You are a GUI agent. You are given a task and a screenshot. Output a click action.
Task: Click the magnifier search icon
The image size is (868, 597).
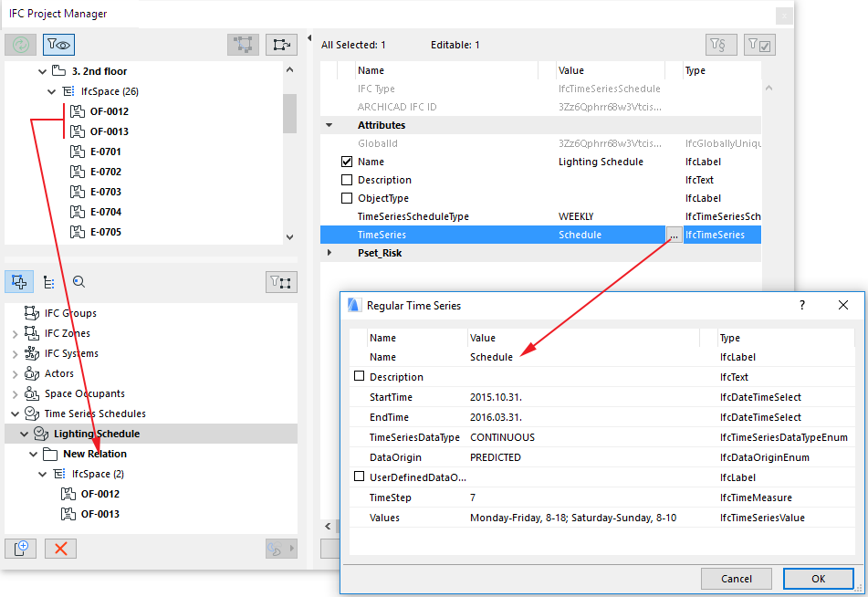[x=79, y=282]
